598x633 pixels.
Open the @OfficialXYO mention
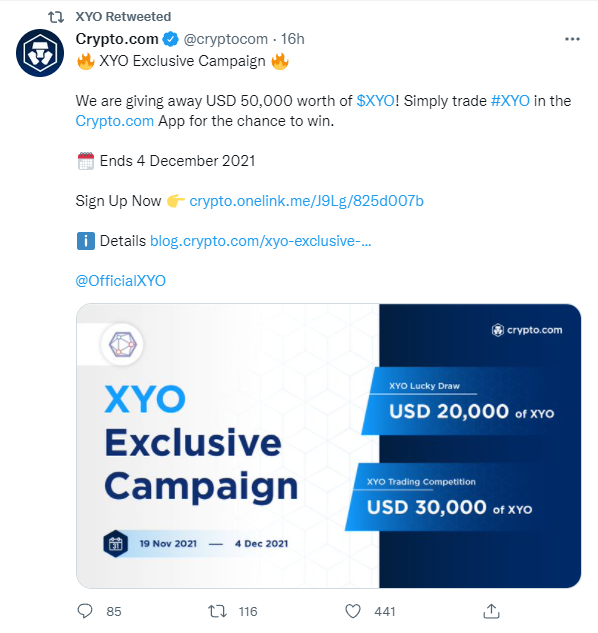pyautogui.click(x=121, y=281)
